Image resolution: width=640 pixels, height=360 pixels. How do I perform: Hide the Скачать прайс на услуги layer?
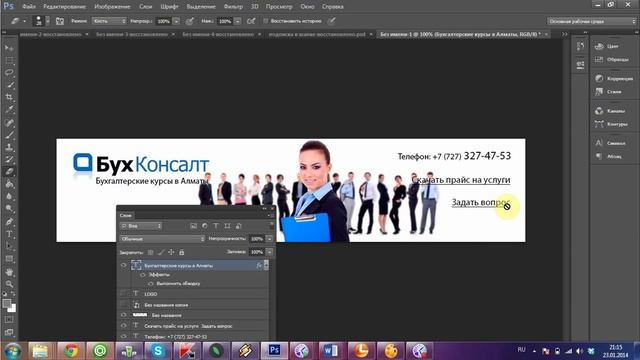(x=124, y=326)
